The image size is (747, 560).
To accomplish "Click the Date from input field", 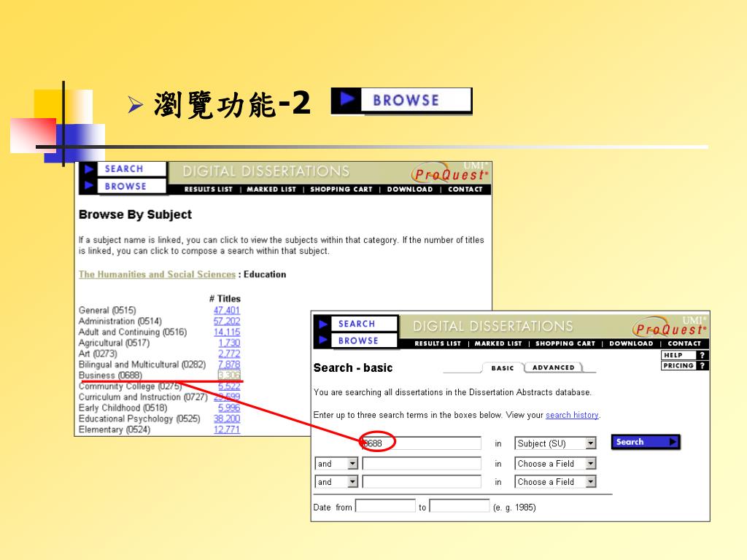I will pyautogui.click(x=385, y=506).
